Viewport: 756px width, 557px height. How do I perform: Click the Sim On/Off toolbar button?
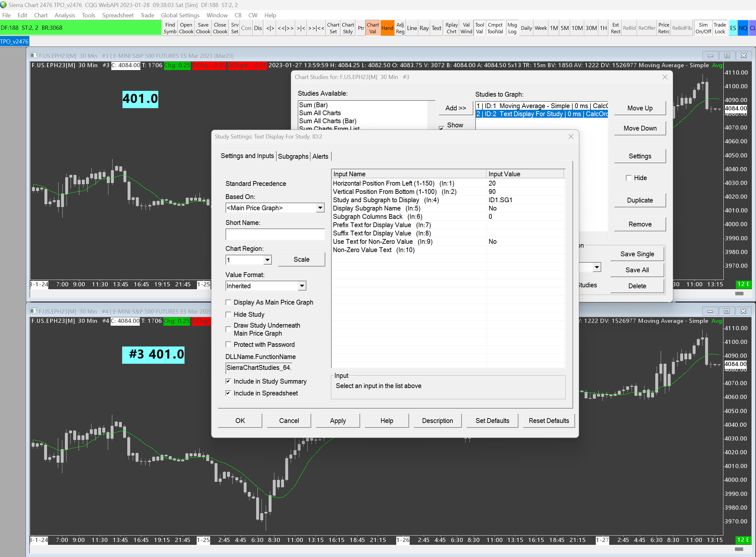[703, 28]
